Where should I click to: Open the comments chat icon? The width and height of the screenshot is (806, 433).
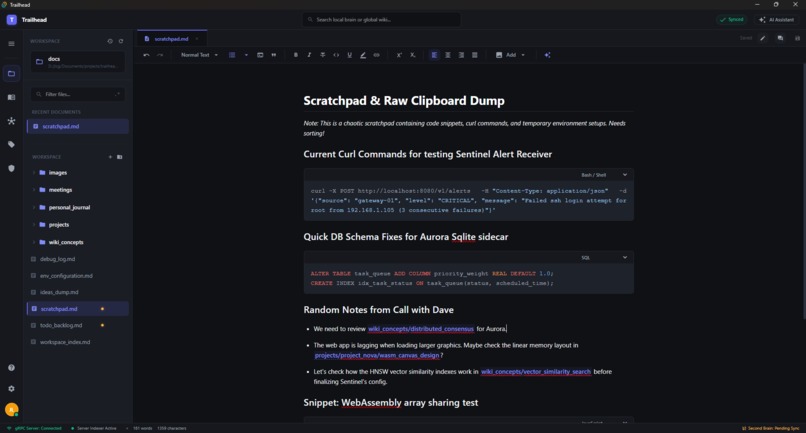(x=780, y=38)
